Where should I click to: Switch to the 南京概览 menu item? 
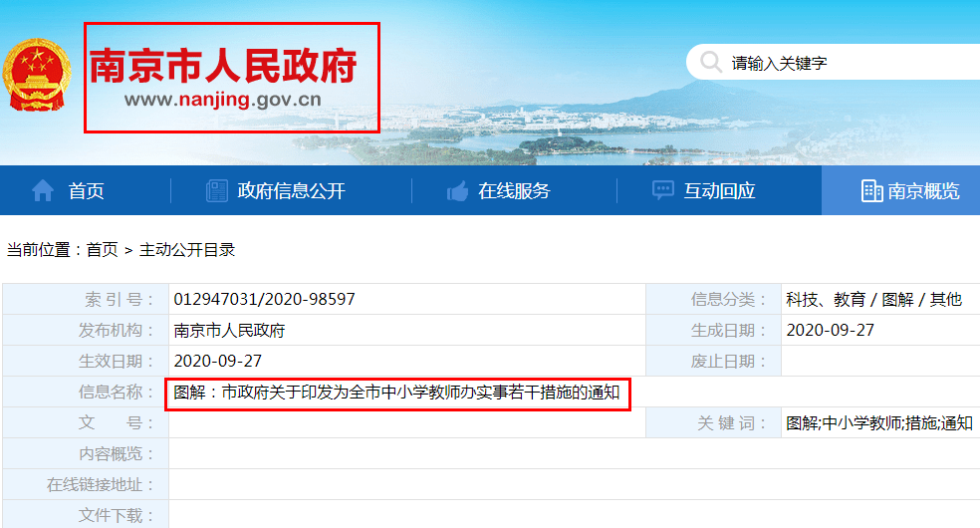(x=924, y=190)
